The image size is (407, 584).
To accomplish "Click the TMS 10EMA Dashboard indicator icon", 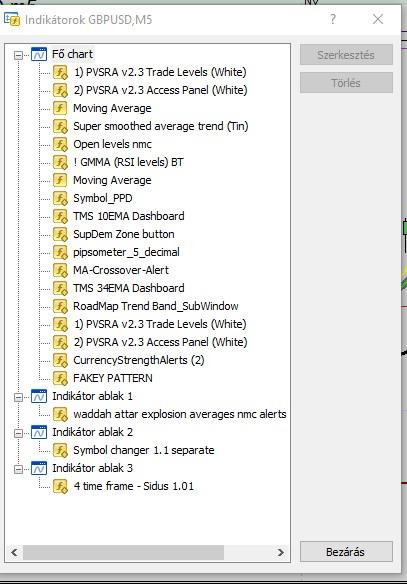I will pos(60,216).
